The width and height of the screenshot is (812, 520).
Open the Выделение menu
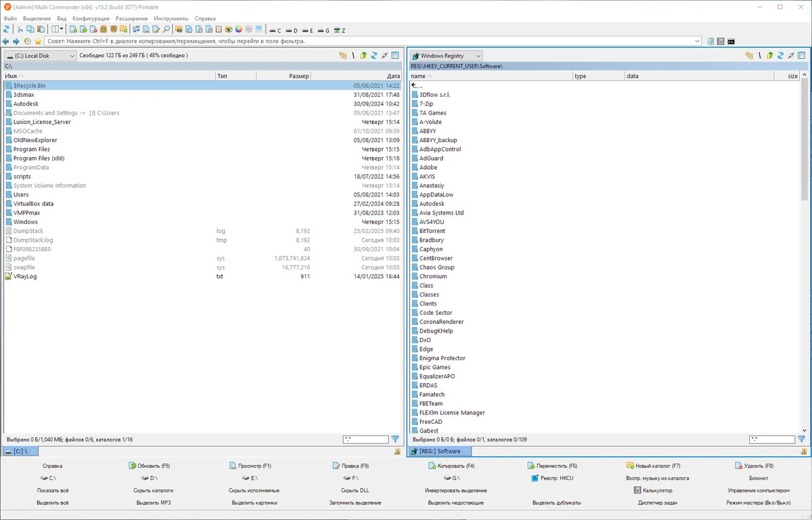(37, 18)
